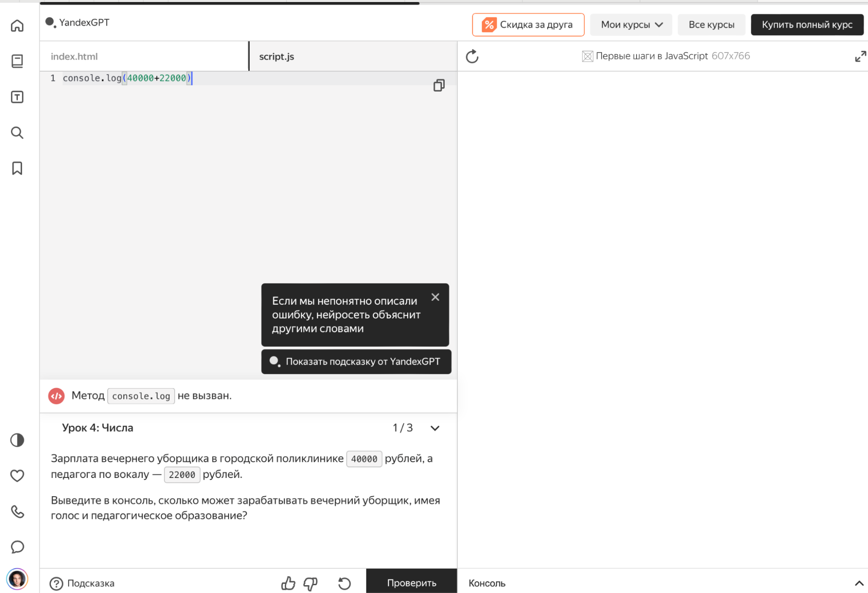Reload the preview pane
This screenshot has width=868, height=593.
click(472, 56)
